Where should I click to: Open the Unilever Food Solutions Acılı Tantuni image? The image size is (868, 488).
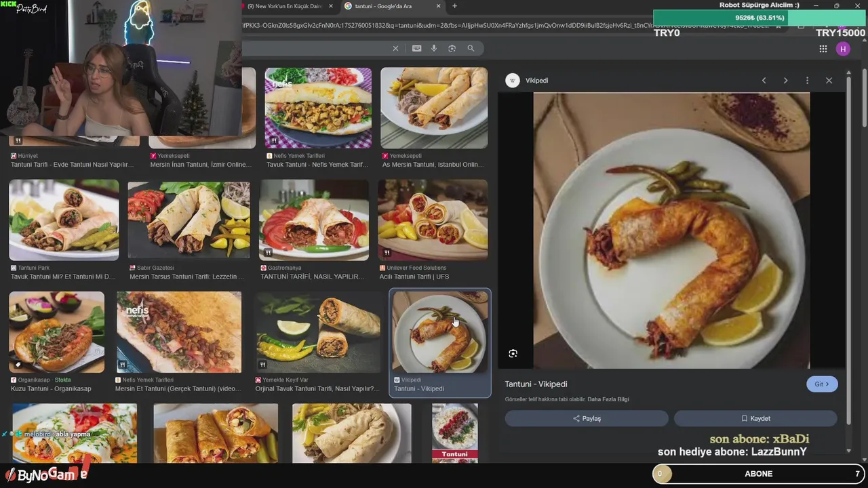[433, 220]
